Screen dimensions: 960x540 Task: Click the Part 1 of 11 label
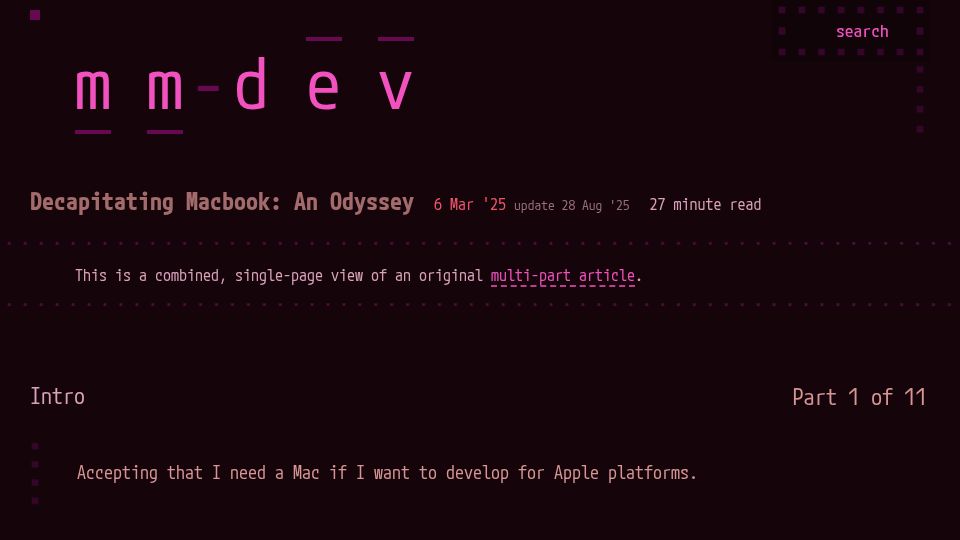click(859, 397)
